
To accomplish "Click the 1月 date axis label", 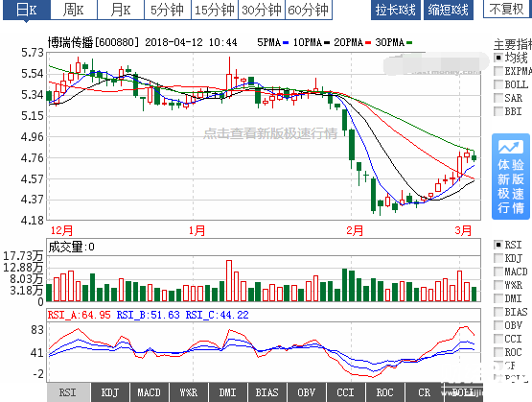I will [x=197, y=231].
